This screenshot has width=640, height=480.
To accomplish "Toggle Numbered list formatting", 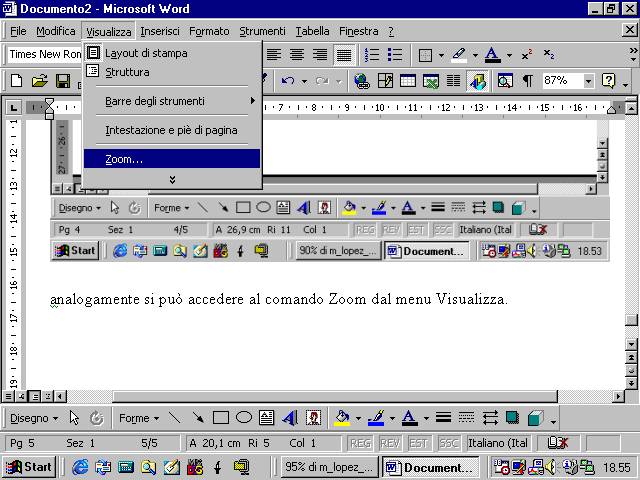I will pos(372,55).
